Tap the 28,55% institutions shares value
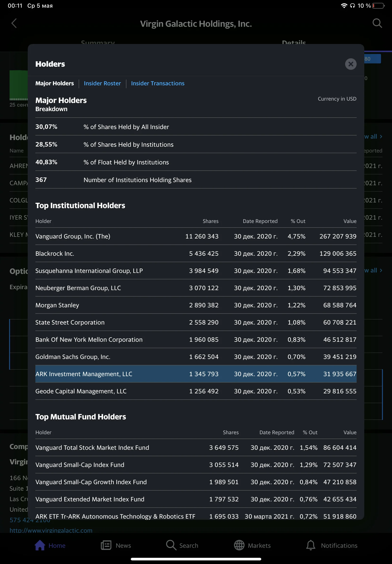 pyautogui.click(x=46, y=144)
